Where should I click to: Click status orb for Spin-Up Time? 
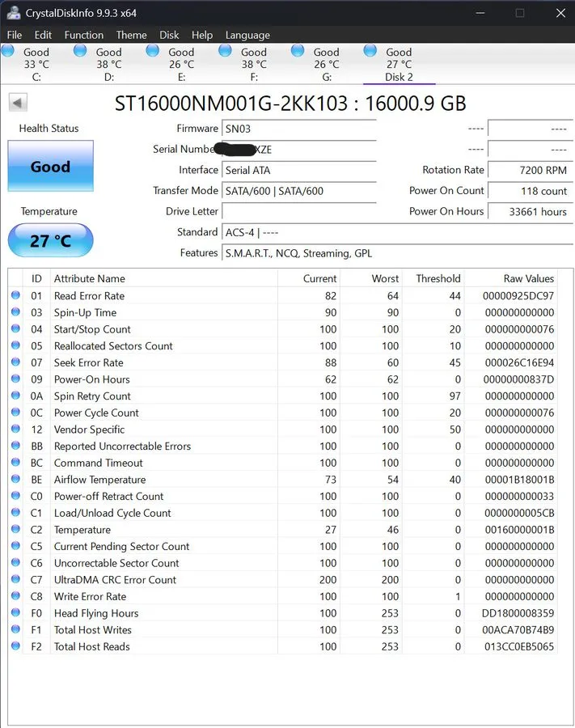point(15,311)
